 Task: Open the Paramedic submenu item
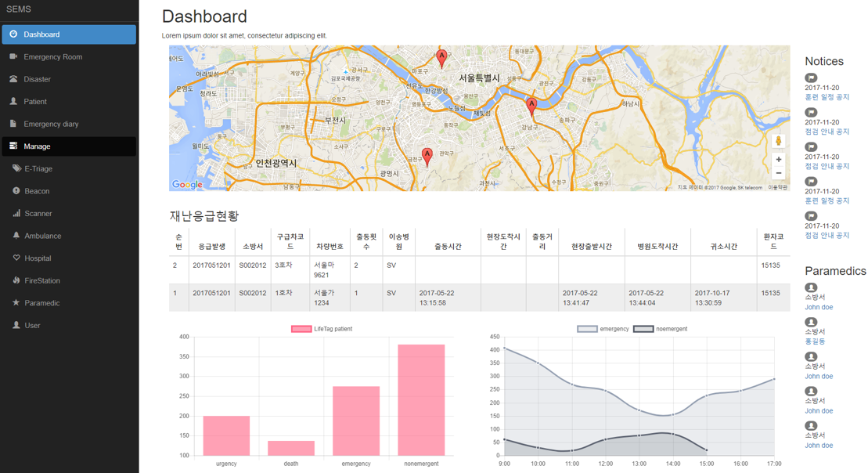[x=69, y=303]
